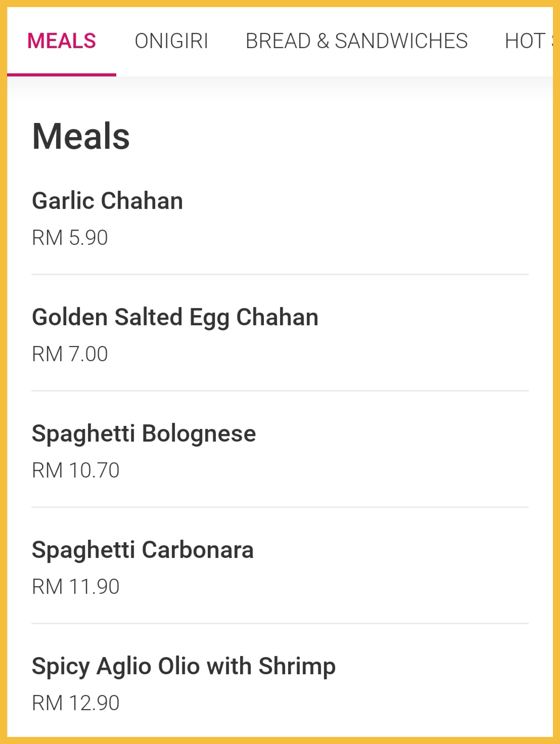Tap the Spaghetti Carbonara item
The height and width of the screenshot is (744, 560).
[x=143, y=550]
